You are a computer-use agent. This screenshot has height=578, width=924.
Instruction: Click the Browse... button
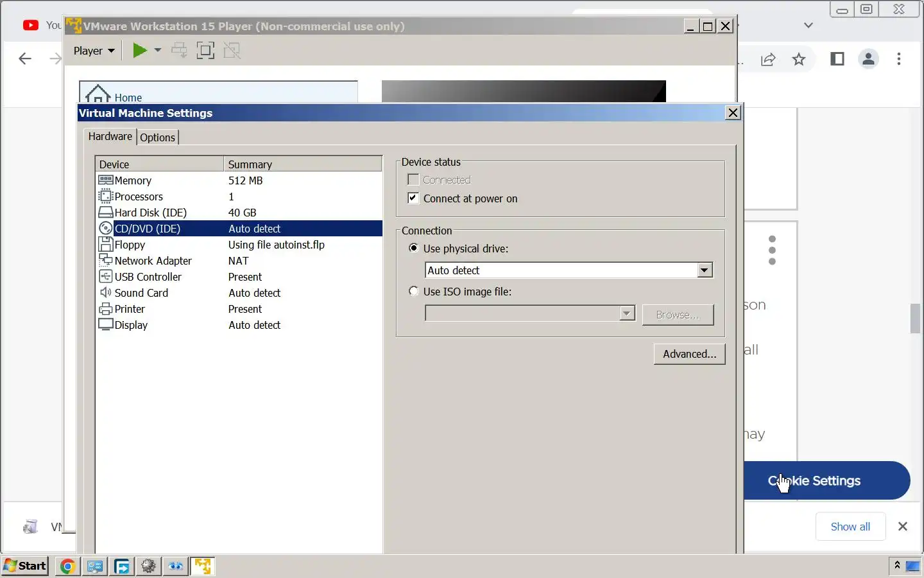click(x=678, y=315)
